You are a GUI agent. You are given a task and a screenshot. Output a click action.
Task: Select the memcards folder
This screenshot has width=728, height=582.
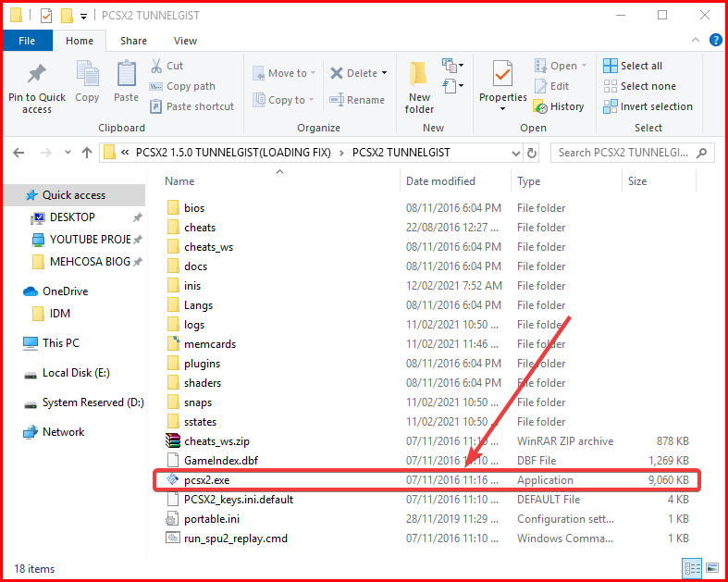tap(210, 344)
